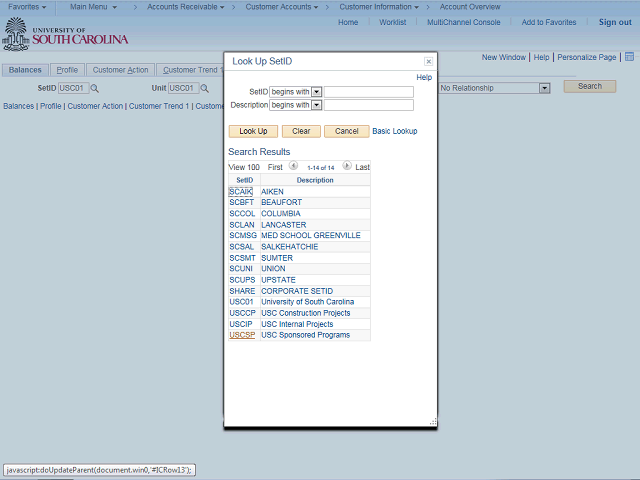Viewport: 640px width, 480px height.
Task: Click the Sign out link
Action: coord(615,22)
